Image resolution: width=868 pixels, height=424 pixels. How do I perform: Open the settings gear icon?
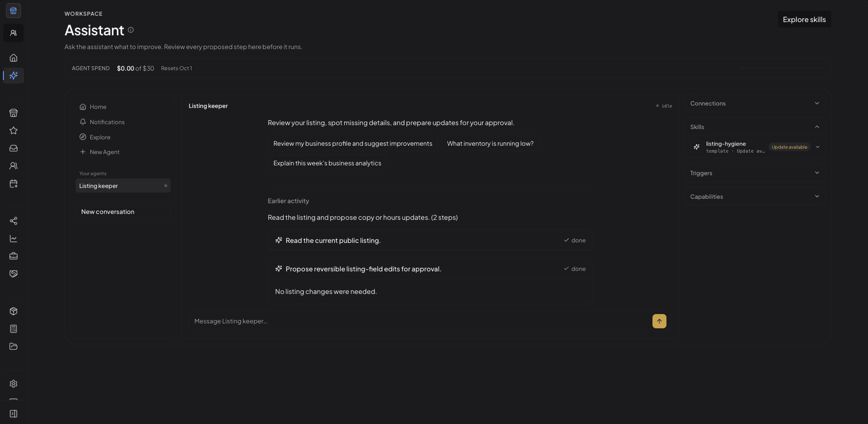coord(13,384)
